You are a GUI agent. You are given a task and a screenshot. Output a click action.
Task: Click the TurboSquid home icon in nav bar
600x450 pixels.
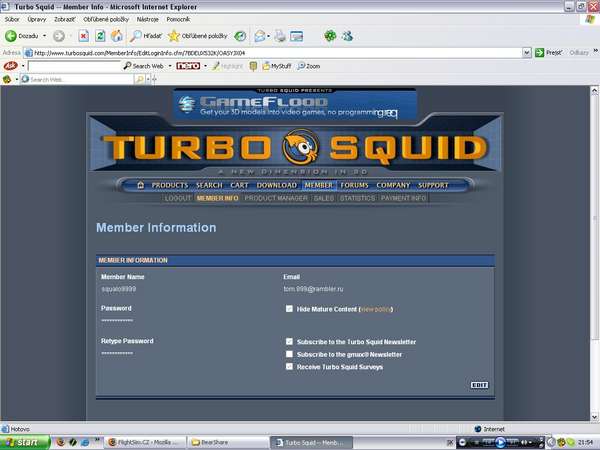point(140,185)
